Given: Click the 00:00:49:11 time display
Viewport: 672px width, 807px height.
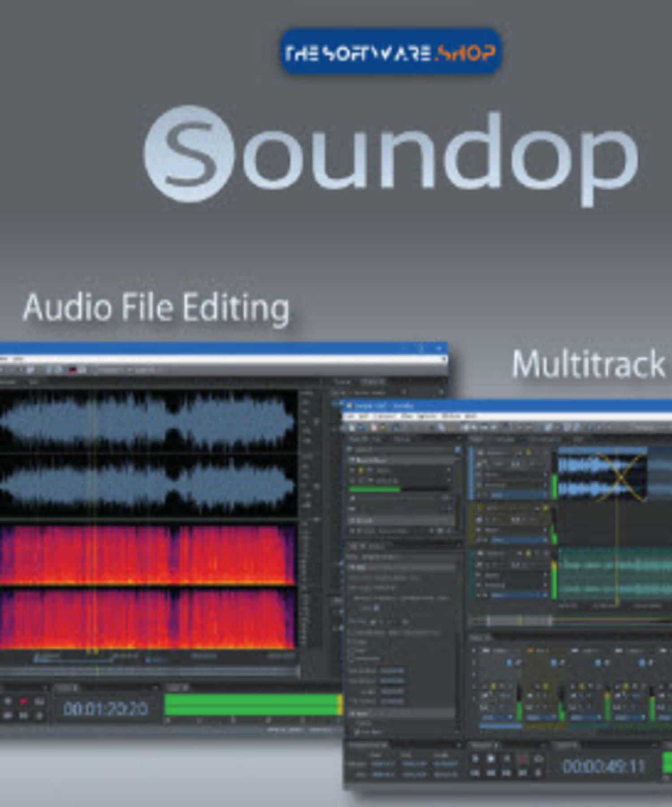Looking at the screenshot, I should click(604, 766).
